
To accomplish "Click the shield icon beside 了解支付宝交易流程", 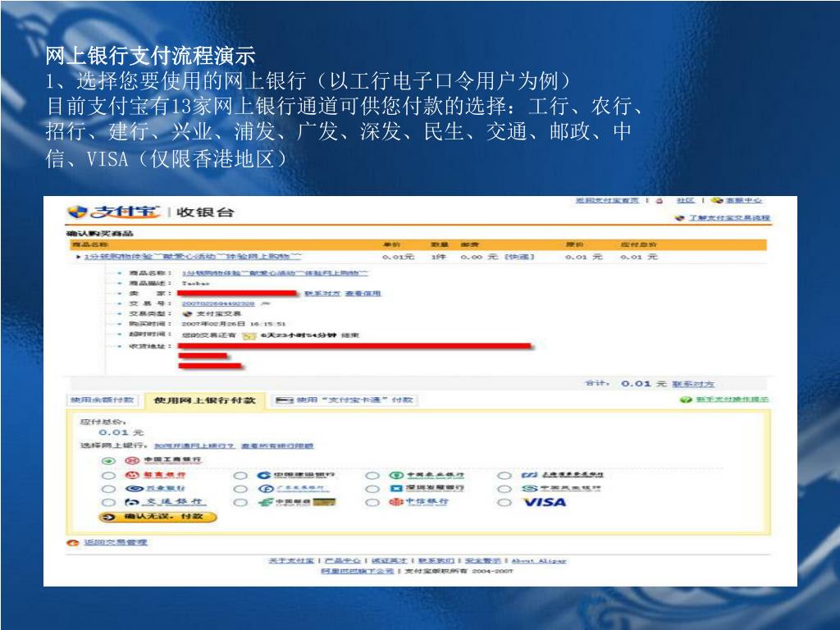I will pos(680,218).
